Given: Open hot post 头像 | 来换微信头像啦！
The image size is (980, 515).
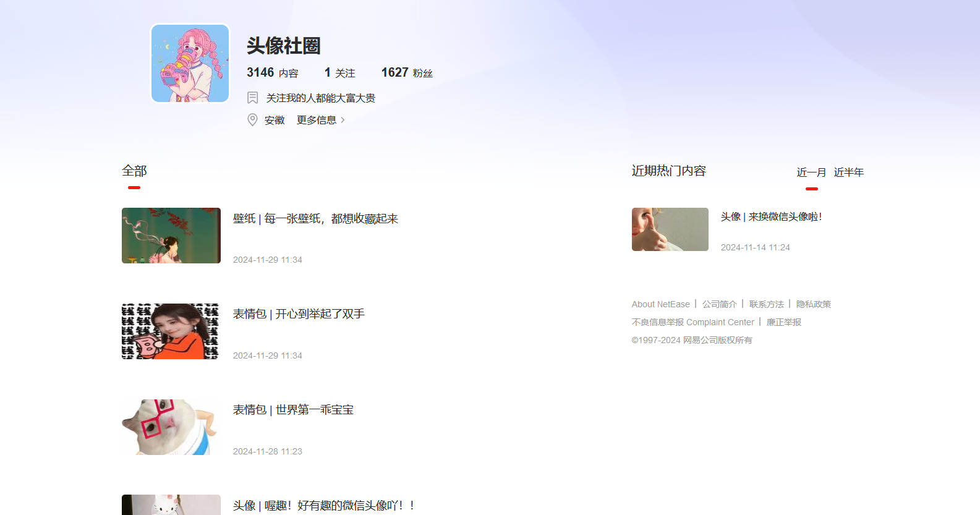Looking at the screenshot, I should [x=771, y=217].
